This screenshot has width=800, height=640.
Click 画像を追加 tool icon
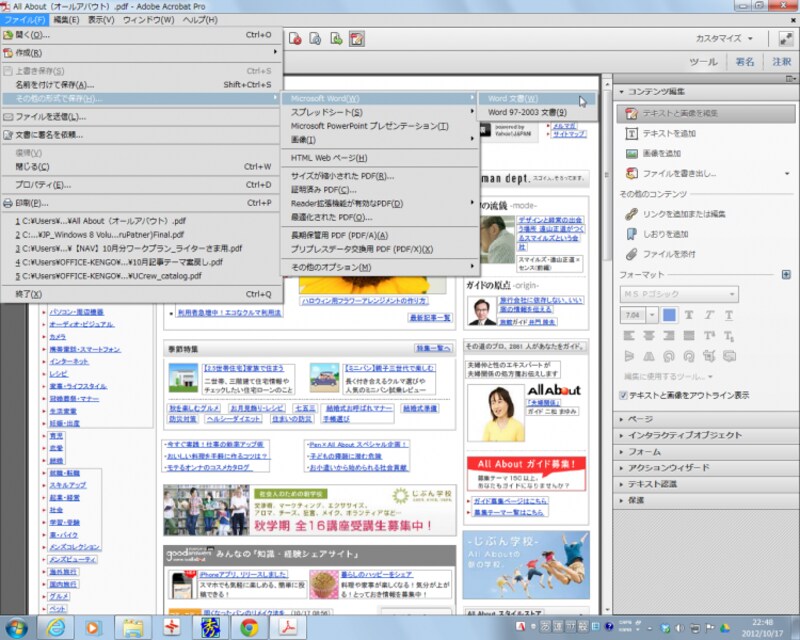point(631,154)
